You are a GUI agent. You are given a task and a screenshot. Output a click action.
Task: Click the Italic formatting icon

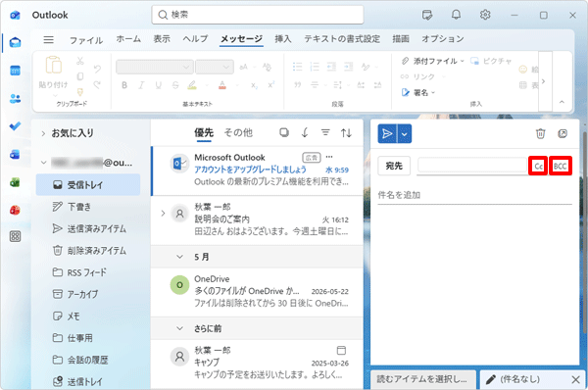coord(141,85)
